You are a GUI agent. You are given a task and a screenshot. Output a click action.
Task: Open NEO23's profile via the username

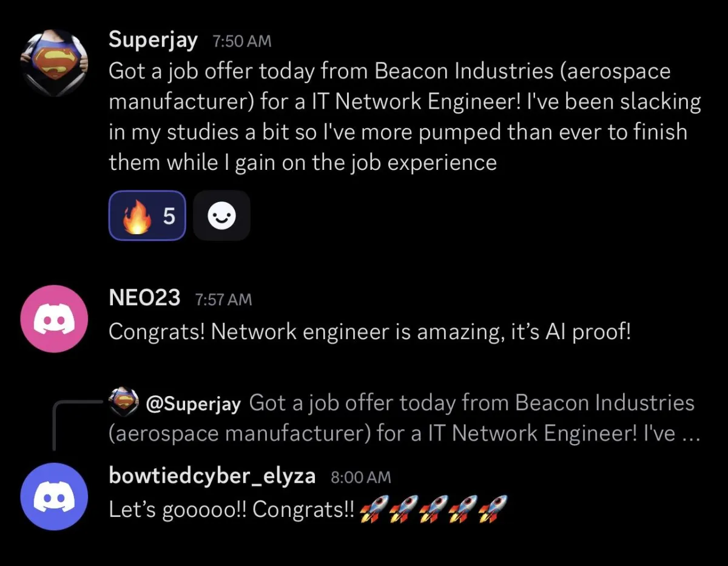(x=144, y=298)
